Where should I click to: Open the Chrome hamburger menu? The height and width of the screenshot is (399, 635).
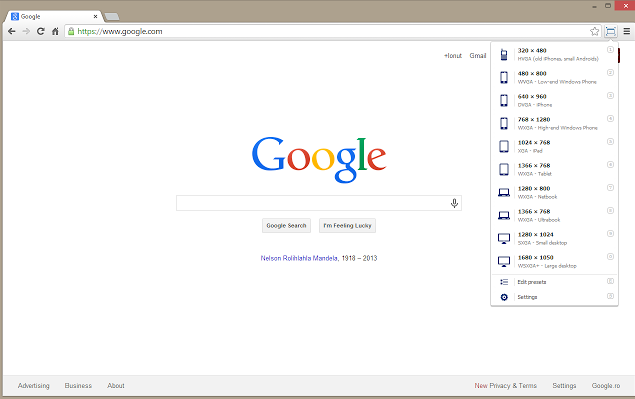point(626,31)
